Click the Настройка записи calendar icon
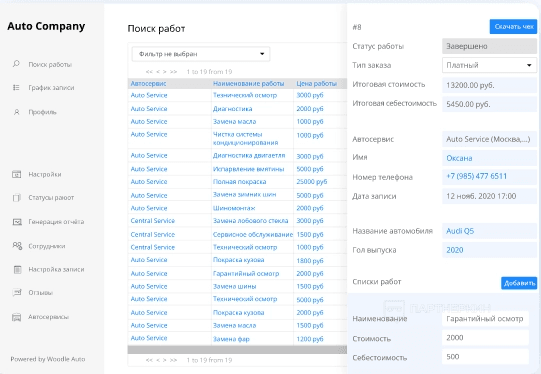 [x=17, y=269]
